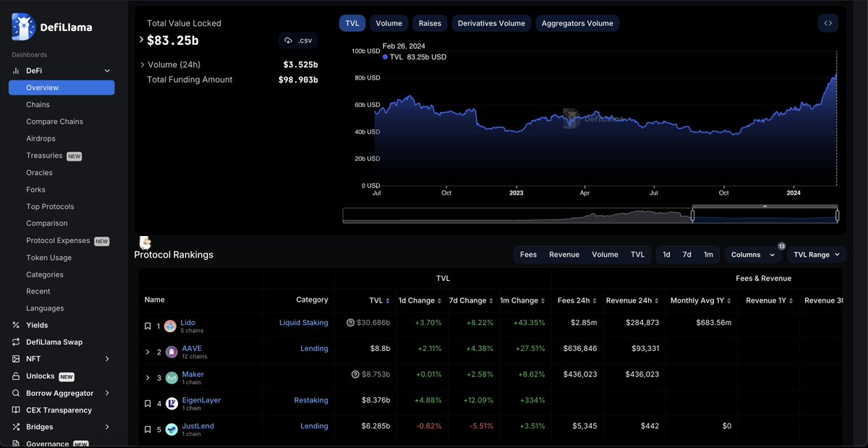Image resolution: width=868 pixels, height=448 pixels.
Task: Toggle the Fees column group
Action: tap(529, 255)
